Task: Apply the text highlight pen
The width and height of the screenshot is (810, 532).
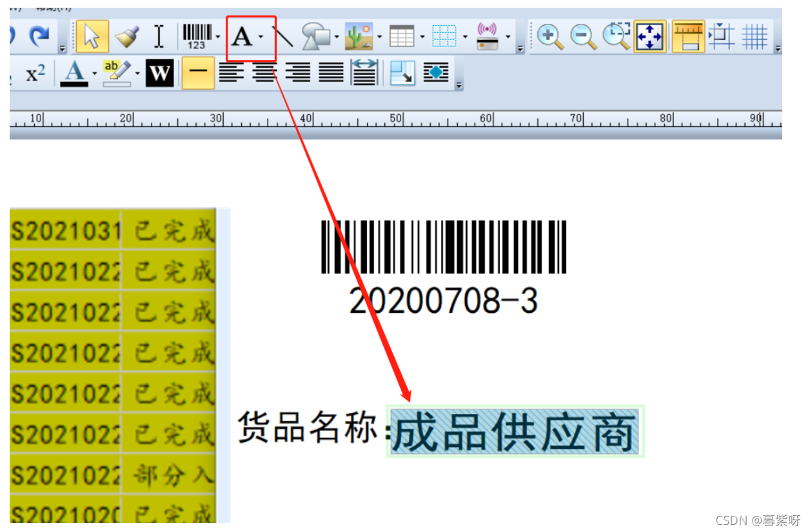Action: point(117,73)
